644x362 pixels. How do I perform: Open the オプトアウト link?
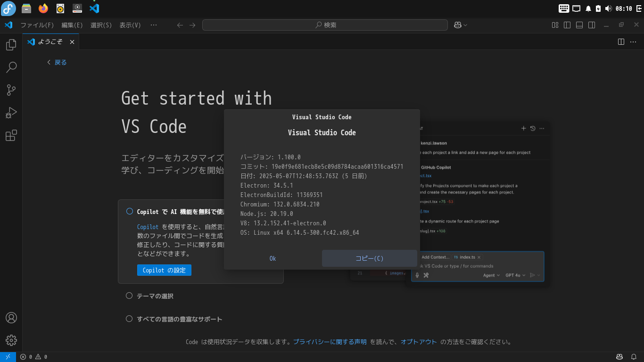[419, 342]
